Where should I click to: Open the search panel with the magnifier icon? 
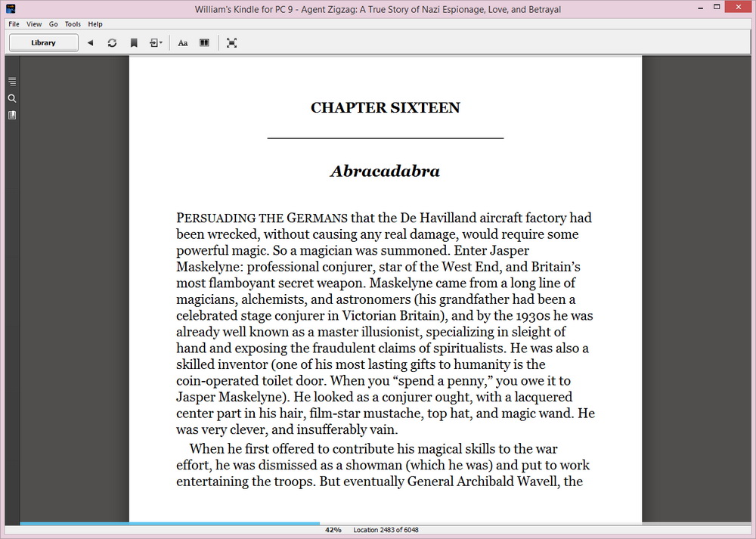pos(12,98)
